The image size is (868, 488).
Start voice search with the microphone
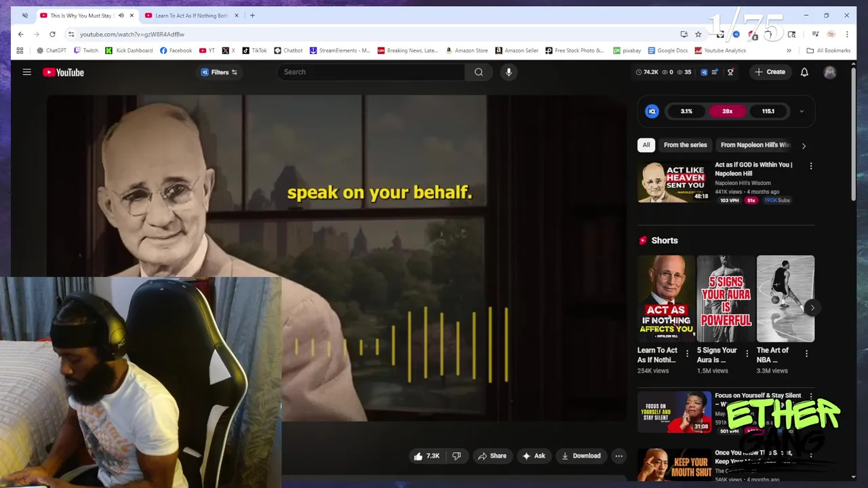click(509, 72)
